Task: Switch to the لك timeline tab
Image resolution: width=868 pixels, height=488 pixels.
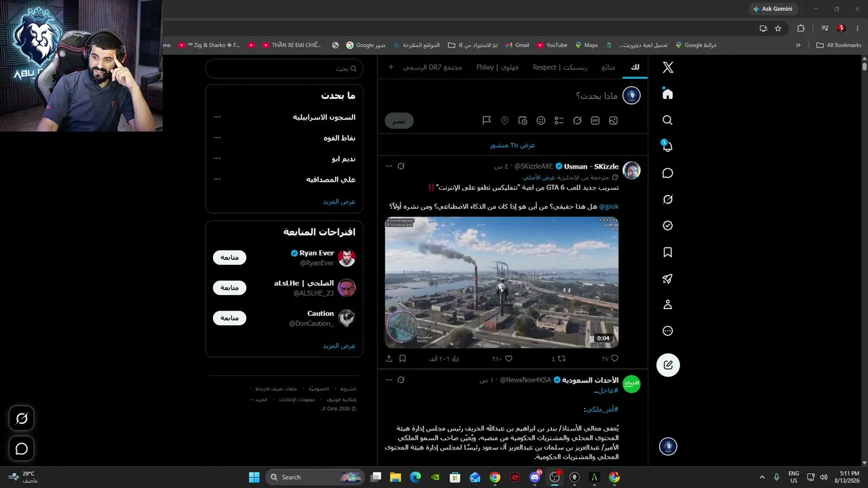Action: click(x=635, y=67)
